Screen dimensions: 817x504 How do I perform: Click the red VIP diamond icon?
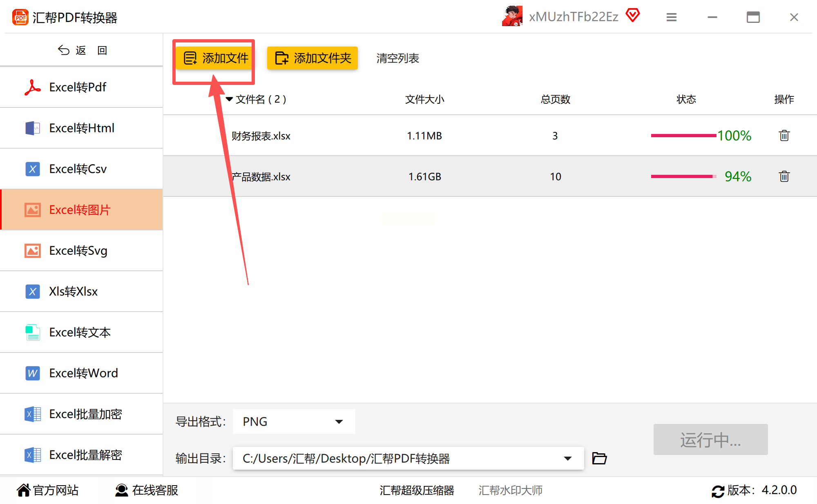tap(633, 16)
